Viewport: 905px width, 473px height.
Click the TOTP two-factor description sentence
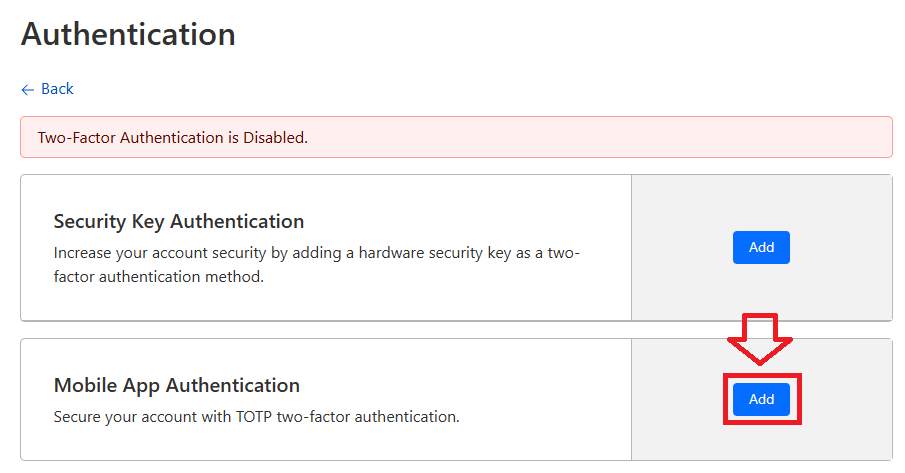(256, 415)
